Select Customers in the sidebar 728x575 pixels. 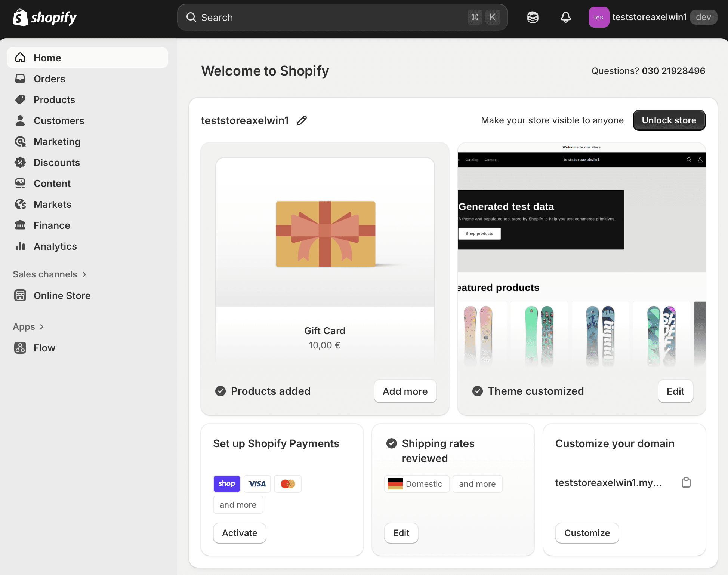point(87,120)
